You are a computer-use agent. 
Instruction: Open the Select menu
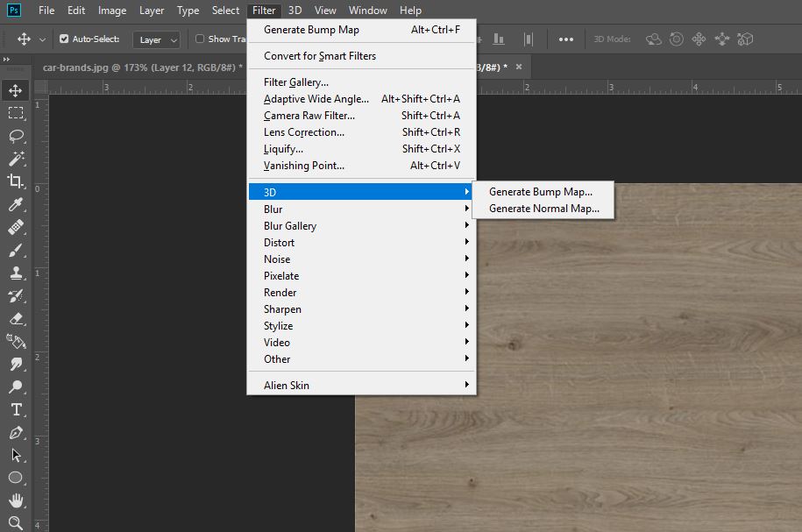pyautogui.click(x=225, y=11)
